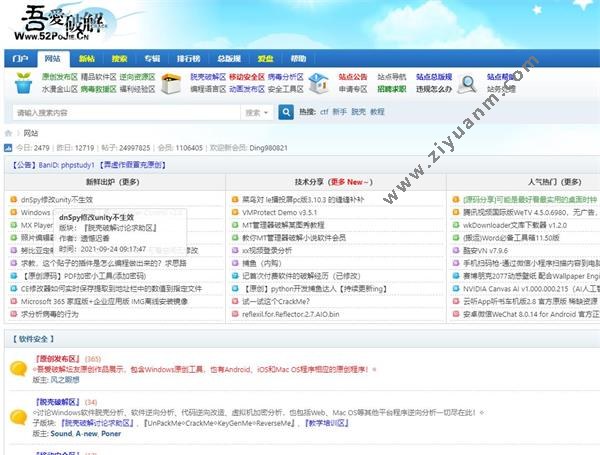Open the 精品软件区 quick link
This screenshot has width=600, height=455.
click(98, 77)
